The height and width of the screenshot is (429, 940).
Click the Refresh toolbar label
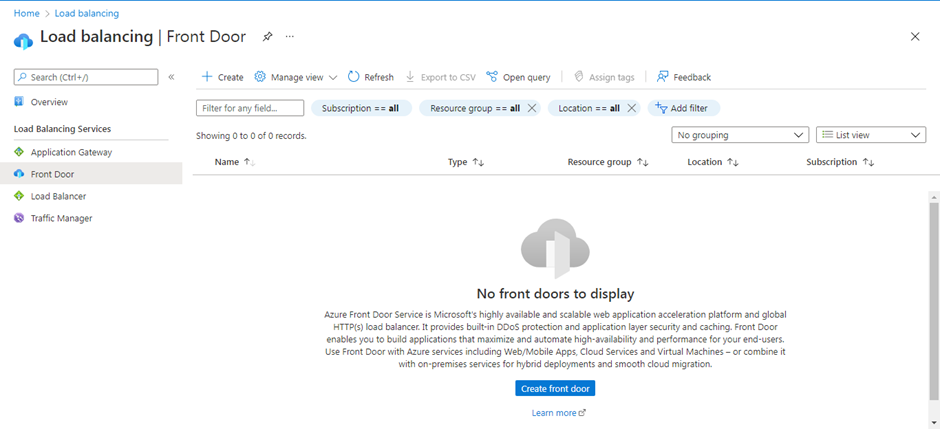[379, 77]
